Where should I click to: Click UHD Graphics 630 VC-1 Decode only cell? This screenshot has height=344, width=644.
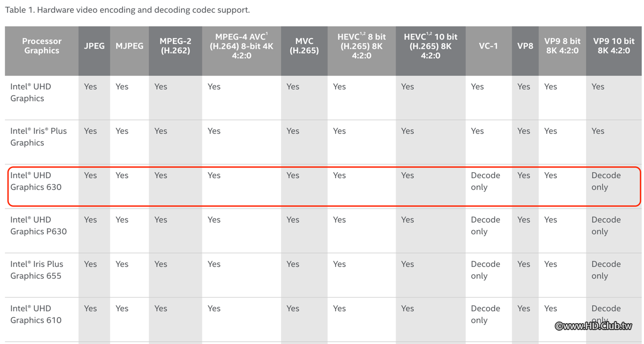(x=485, y=181)
